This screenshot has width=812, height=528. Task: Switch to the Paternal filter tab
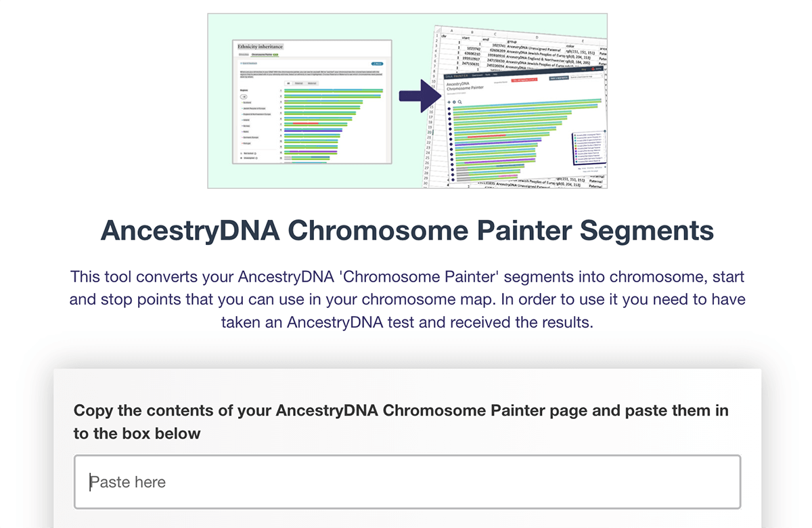[298, 83]
